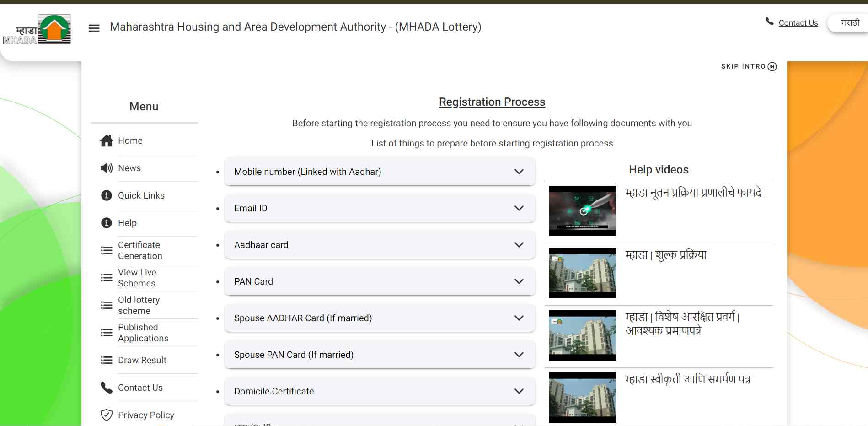Click the Help videos heading
Screen dimensions: 868x426
point(659,170)
